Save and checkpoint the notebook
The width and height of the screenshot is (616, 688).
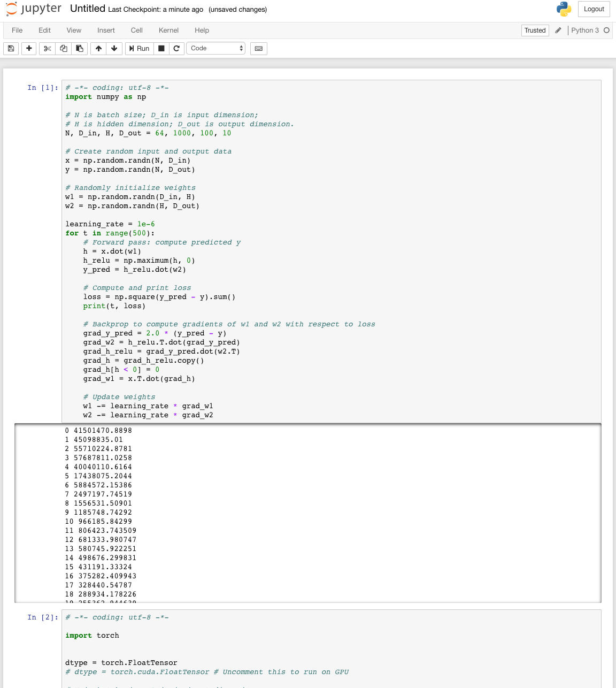(x=11, y=49)
